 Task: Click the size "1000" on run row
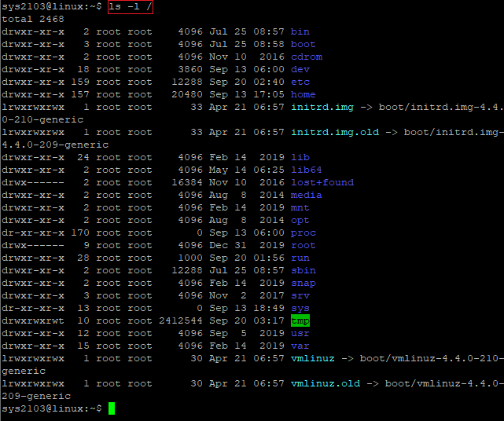190,258
